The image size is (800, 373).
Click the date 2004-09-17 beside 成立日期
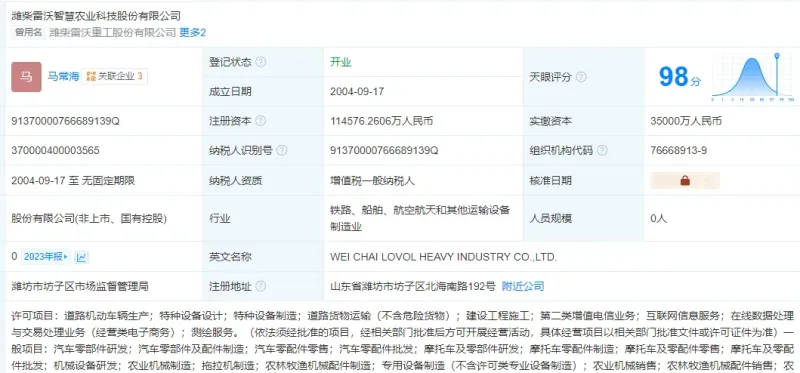pos(357,92)
